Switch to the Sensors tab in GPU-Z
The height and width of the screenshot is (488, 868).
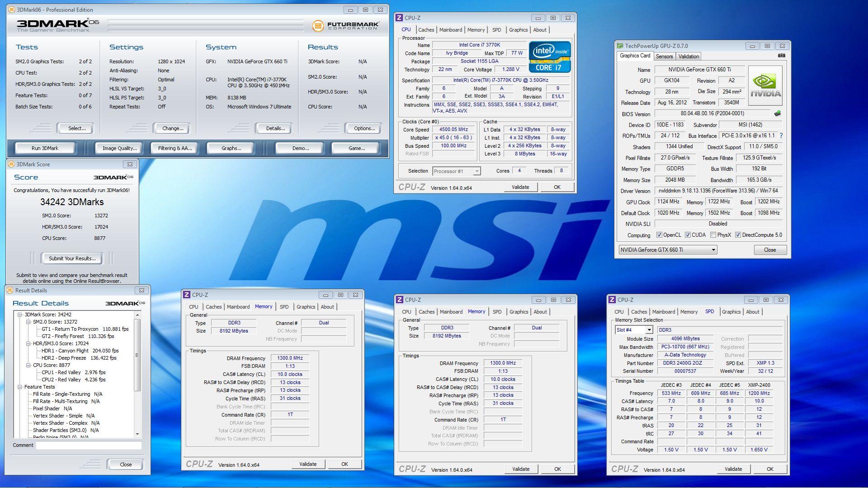(664, 56)
